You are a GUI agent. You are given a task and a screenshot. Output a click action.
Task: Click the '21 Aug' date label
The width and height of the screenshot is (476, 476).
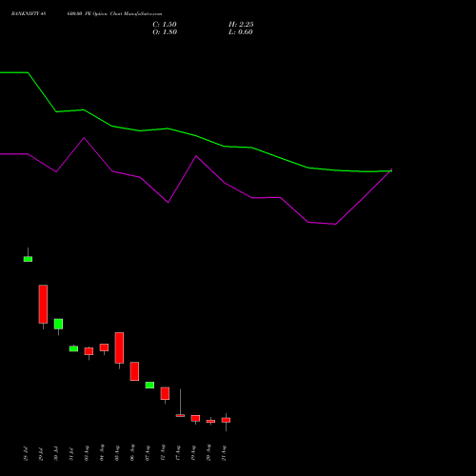(224, 453)
